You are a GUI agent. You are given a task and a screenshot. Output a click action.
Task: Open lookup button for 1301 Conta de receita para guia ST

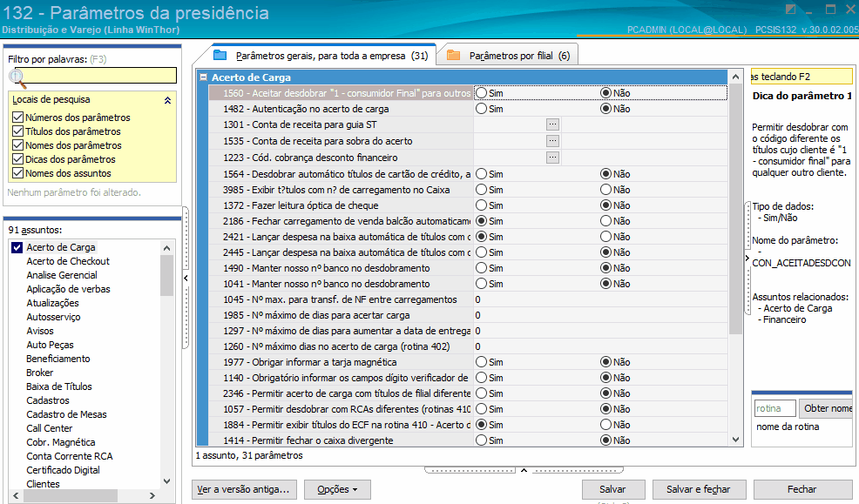pyautogui.click(x=552, y=124)
